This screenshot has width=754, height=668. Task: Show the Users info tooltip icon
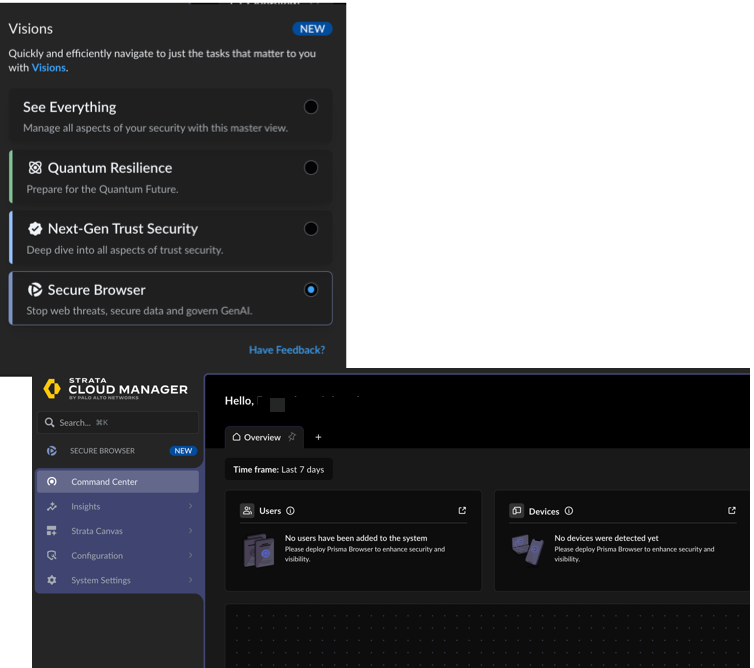coord(290,511)
